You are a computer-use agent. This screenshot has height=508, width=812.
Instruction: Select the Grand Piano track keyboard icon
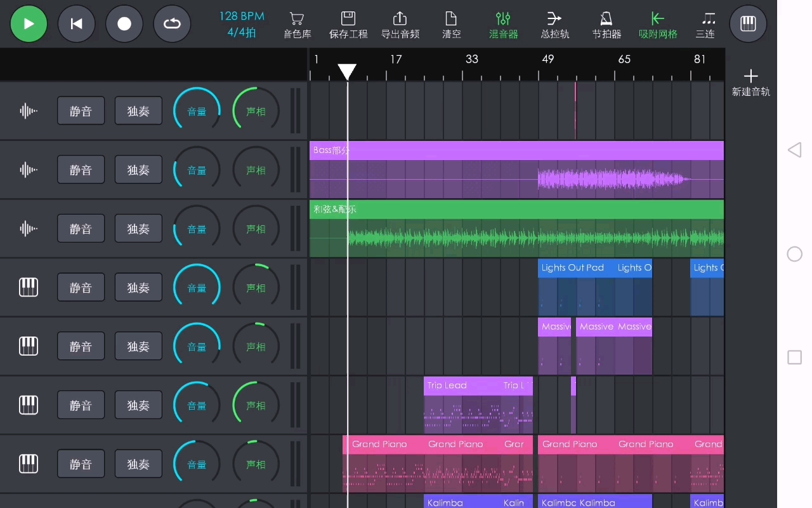point(29,464)
